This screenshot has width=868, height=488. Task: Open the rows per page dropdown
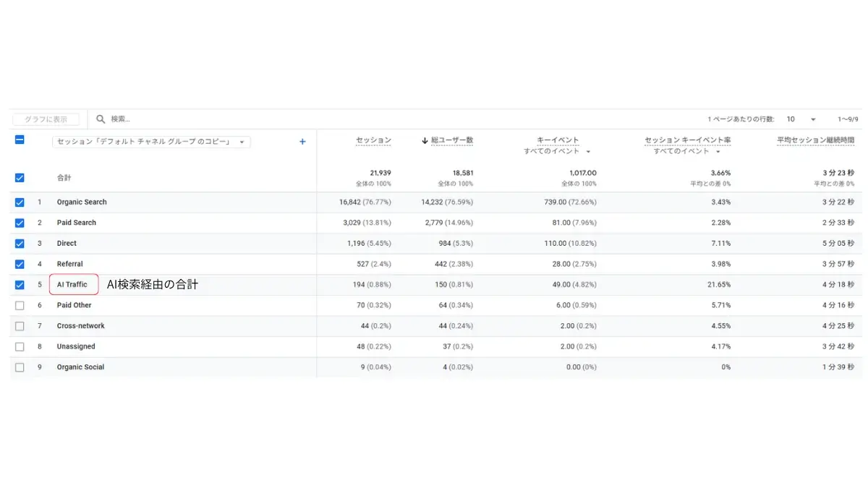tap(801, 119)
